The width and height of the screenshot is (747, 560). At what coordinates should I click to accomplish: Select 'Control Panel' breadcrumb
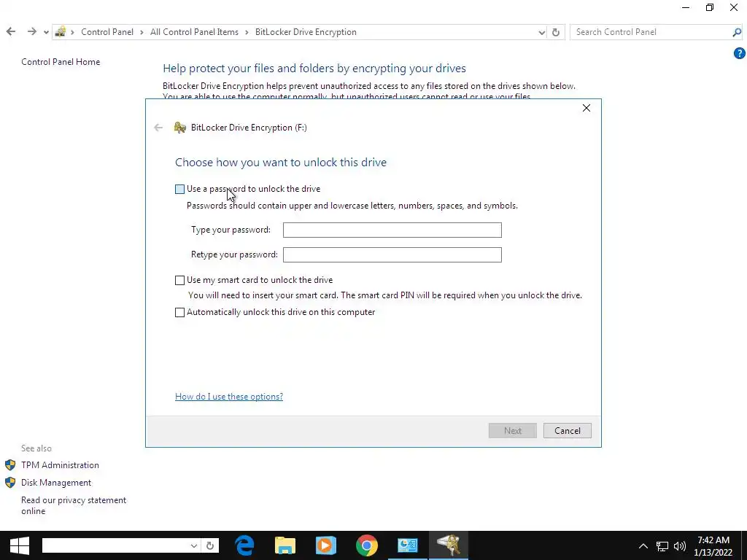pyautogui.click(x=107, y=32)
